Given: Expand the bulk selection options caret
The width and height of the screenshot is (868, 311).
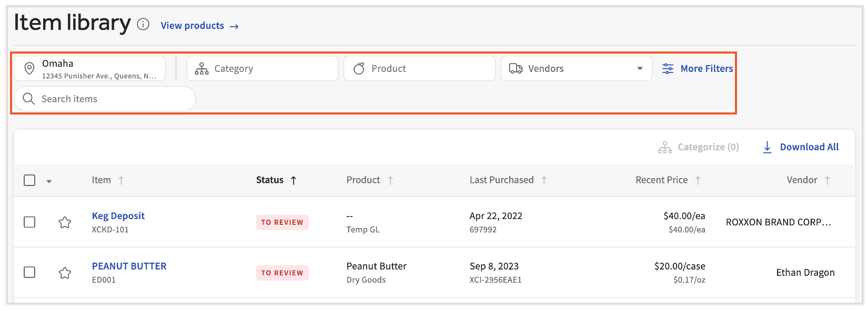Looking at the screenshot, I should 49,181.
